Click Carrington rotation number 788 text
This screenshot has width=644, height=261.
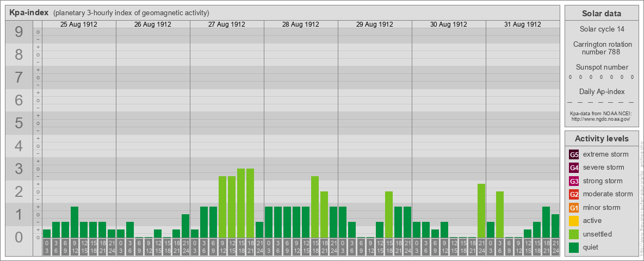pos(602,48)
